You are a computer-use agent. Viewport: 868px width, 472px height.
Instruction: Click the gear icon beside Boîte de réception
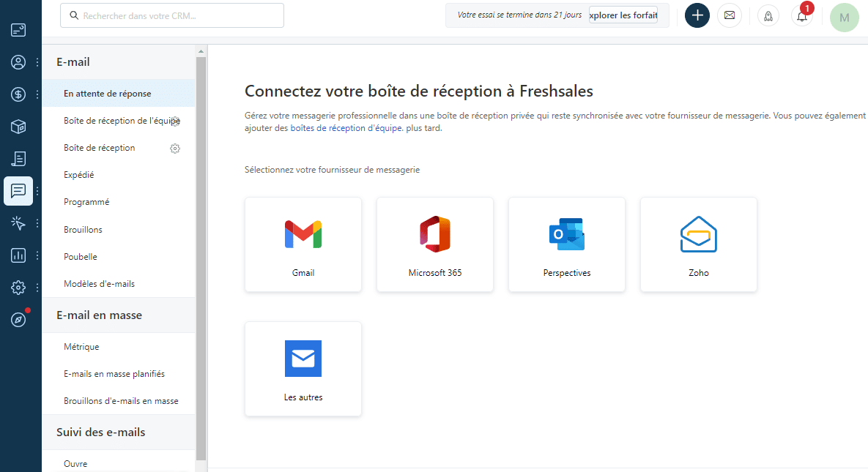coord(175,149)
